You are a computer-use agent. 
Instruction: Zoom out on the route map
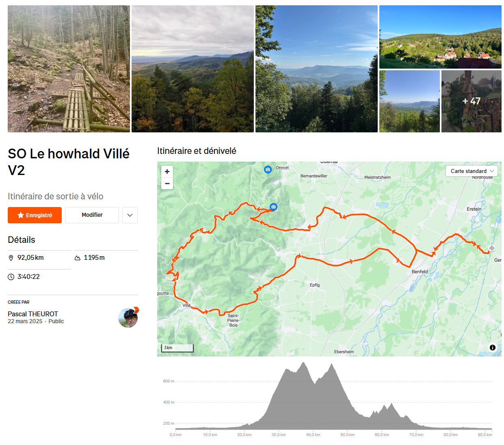tap(167, 184)
